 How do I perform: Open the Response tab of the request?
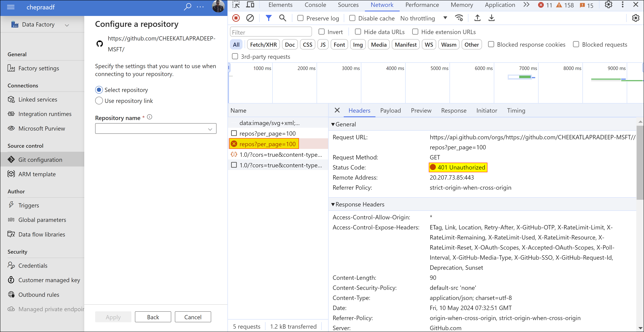pyautogui.click(x=454, y=110)
